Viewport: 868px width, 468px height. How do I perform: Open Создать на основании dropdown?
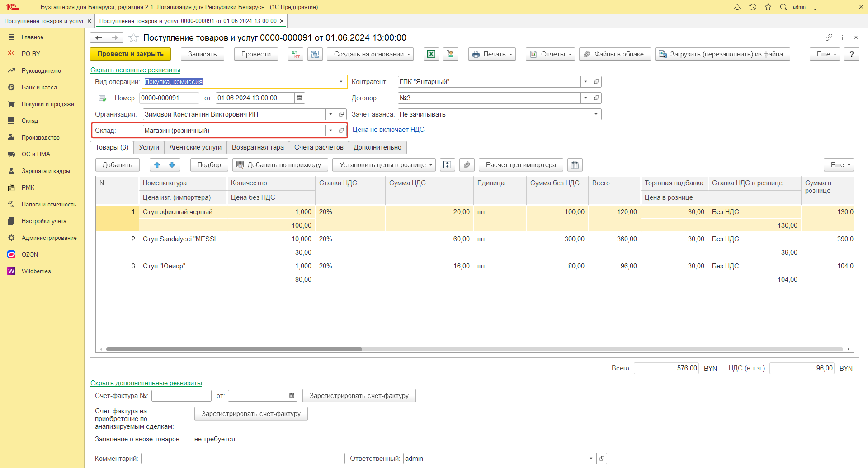pyautogui.click(x=370, y=54)
